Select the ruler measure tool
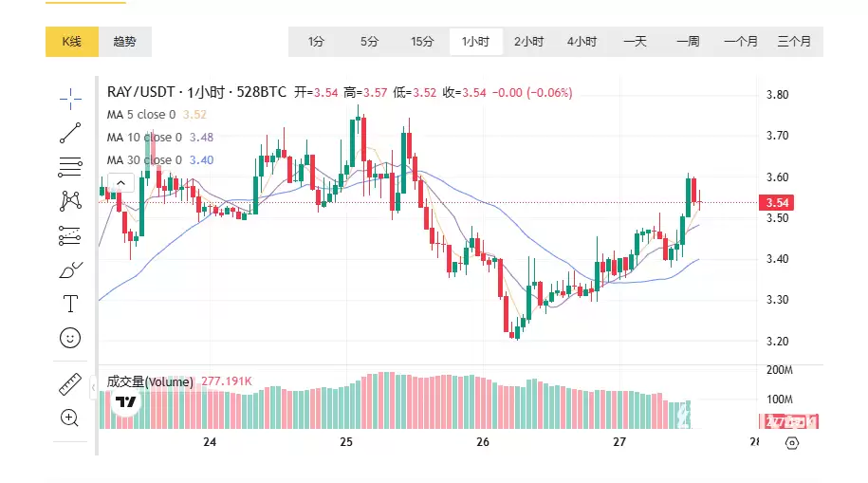Image resolution: width=868 pixels, height=483 pixels. click(70, 383)
